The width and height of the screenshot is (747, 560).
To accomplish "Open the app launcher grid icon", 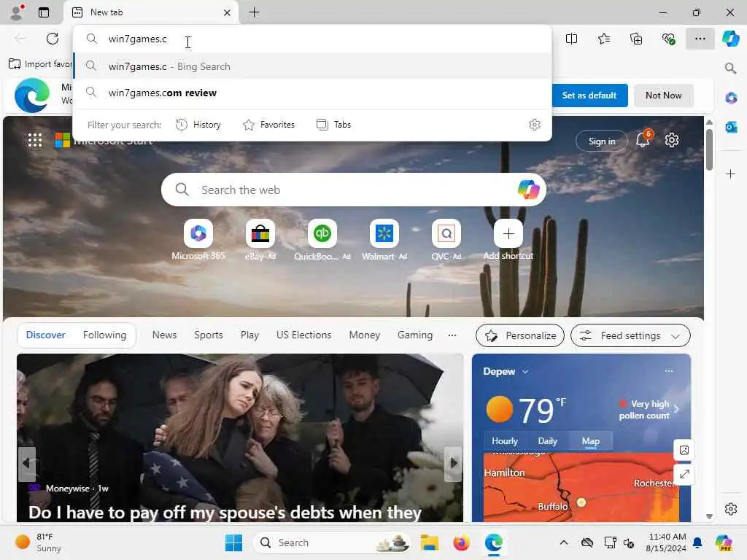I will (35, 140).
